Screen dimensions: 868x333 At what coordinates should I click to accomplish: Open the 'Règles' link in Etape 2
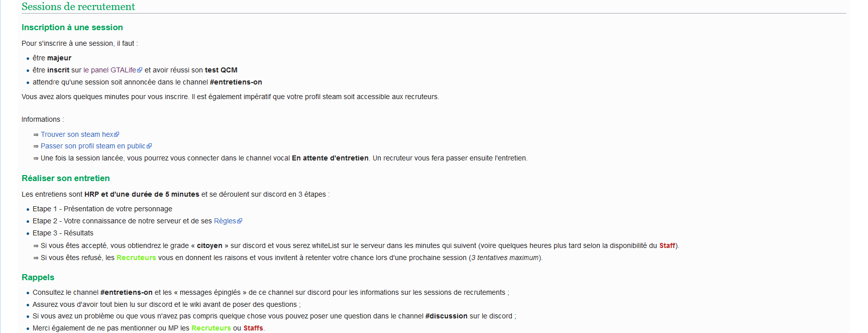[x=225, y=221]
